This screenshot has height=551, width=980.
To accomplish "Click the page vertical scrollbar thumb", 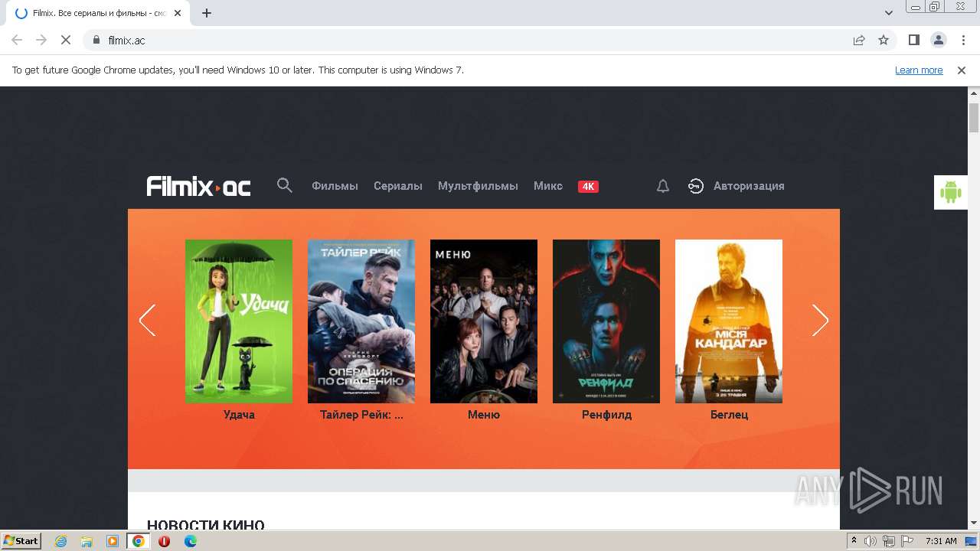I will click(x=974, y=117).
